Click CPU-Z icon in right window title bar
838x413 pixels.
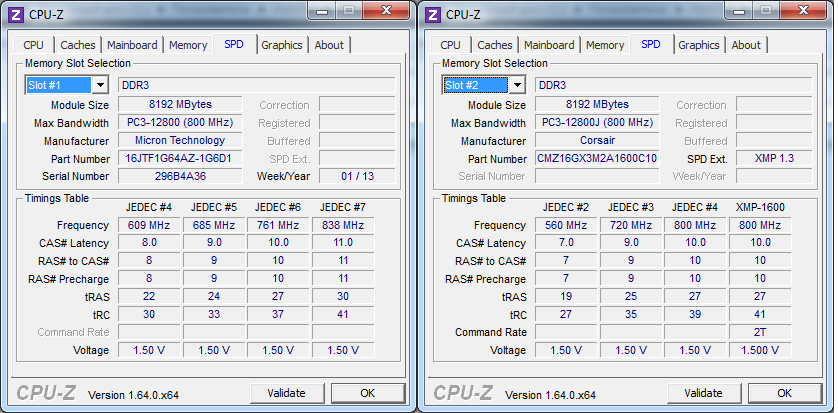[x=433, y=14]
